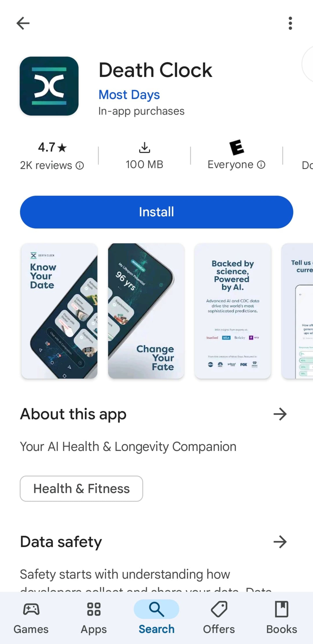Tap the Install button
The height and width of the screenshot is (644, 313).
[x=156, y=212]
